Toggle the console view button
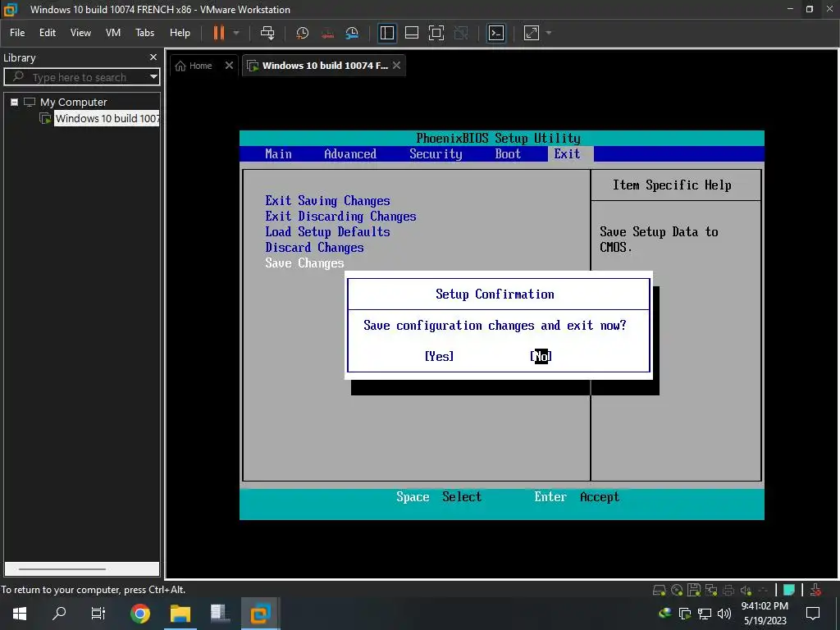This screenshot has width=840, height=630. (x=496, y=33)
